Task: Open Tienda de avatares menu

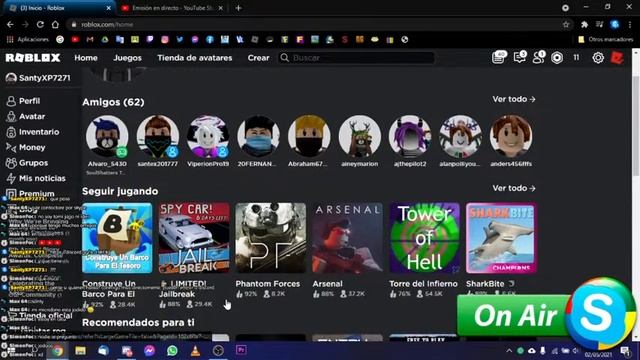Action: tap(195, 58)
